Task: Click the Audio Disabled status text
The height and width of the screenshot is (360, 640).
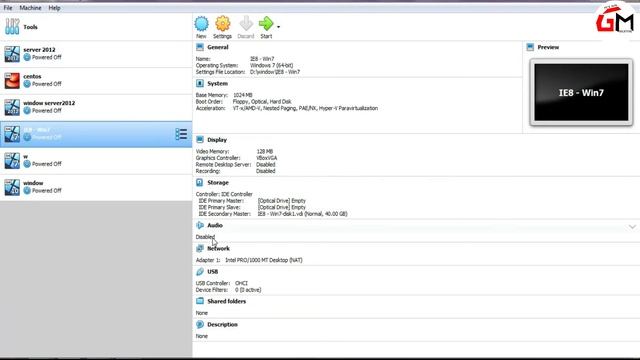Action: [205, 237]
